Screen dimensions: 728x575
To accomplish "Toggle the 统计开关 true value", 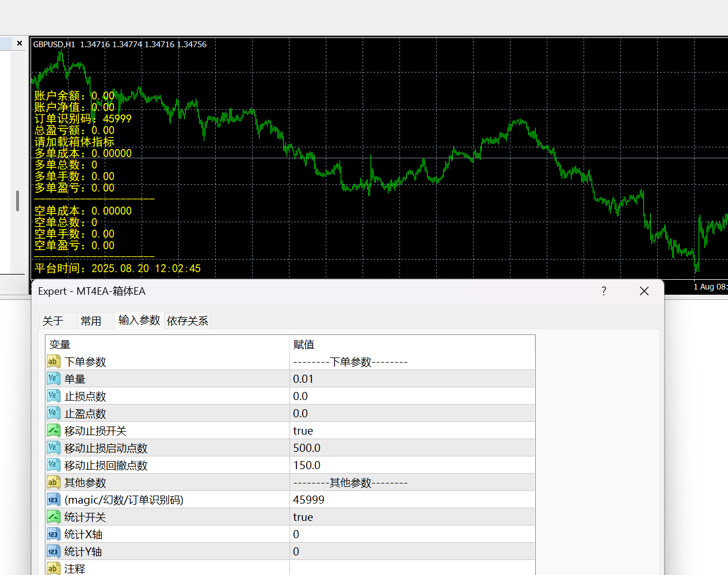I will [x=303, y=517].
